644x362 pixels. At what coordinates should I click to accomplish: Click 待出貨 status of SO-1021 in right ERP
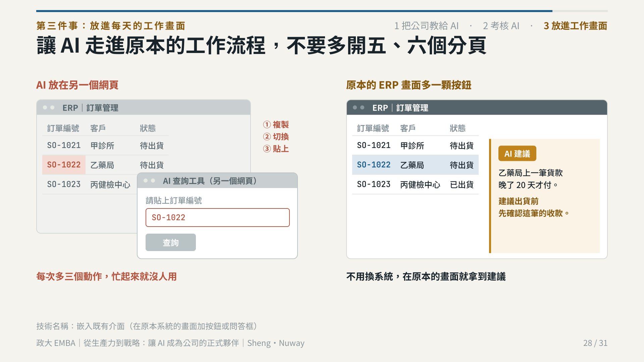[x=462, y=145]
